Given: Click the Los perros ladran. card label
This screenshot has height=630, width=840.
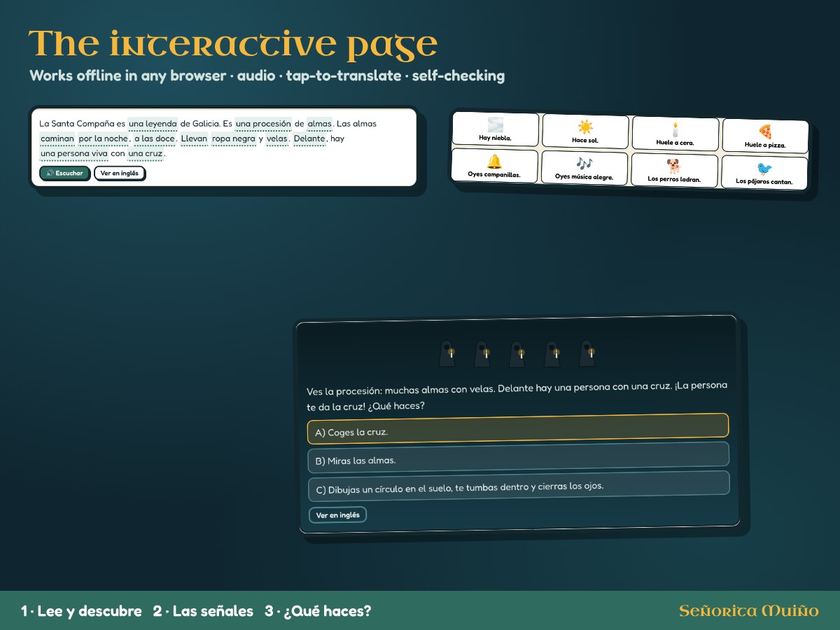Looking at the screenshot, I should [x=674, y=179].
